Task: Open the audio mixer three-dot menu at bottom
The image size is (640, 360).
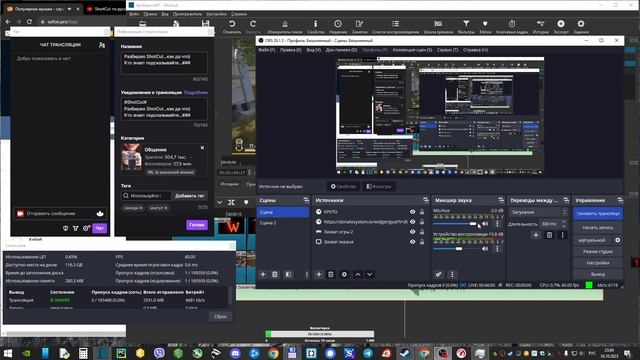Action: [x=452, y=274]
